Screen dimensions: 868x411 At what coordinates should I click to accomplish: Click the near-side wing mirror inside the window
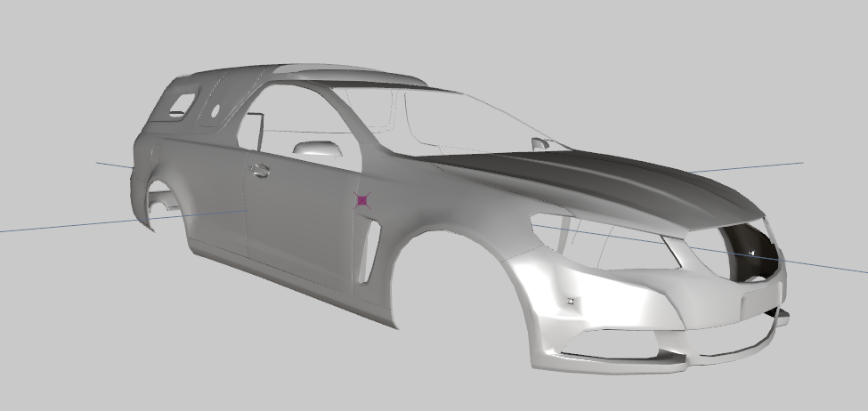pos(317,149)
